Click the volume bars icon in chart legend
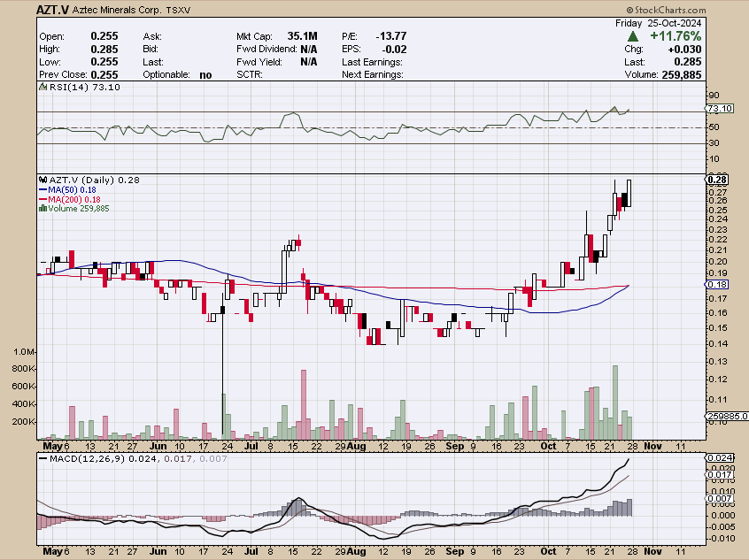Screen dimensions: 749x560 (x=43, y=208)
